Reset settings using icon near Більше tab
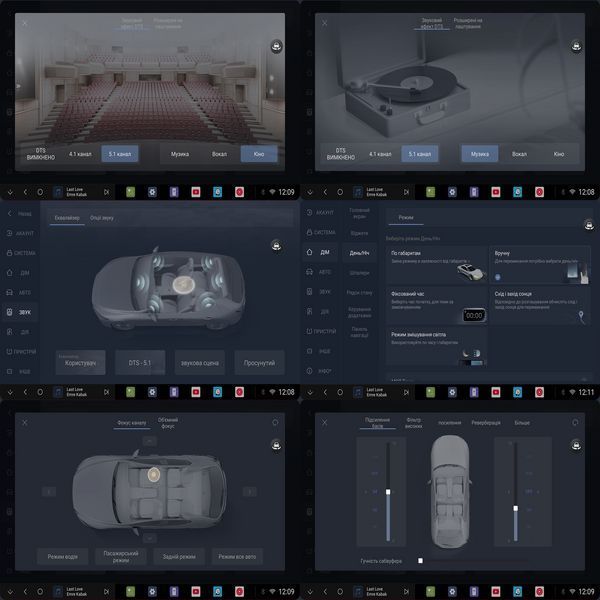This screenshot has height=600, width=600. click(575, 422)
